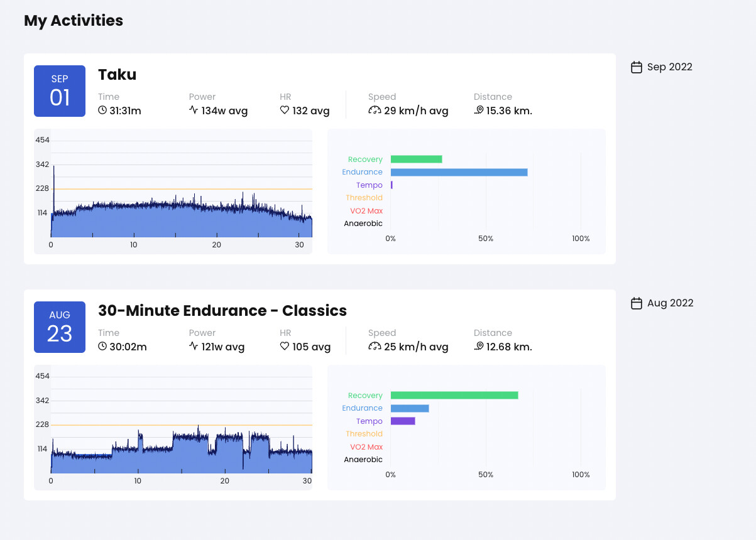
Task: Click the Recovery label in the Taku zone chart
Action: [365, 159]
